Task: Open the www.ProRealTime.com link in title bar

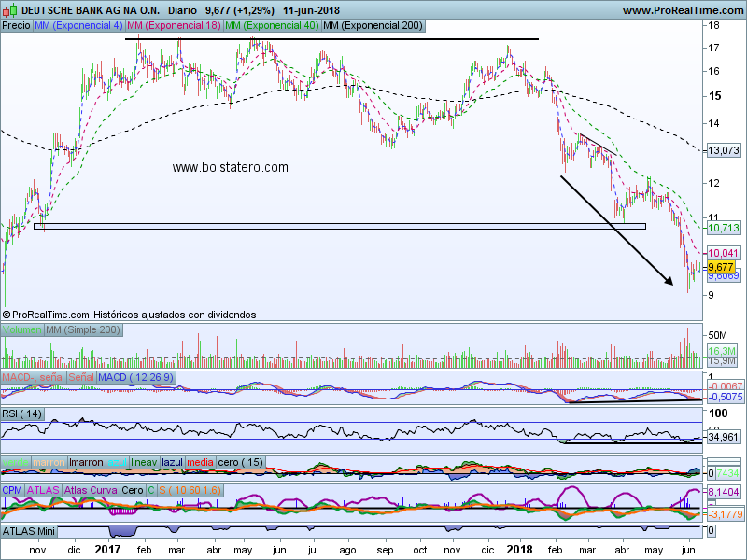Action: (x=682, y=9)
